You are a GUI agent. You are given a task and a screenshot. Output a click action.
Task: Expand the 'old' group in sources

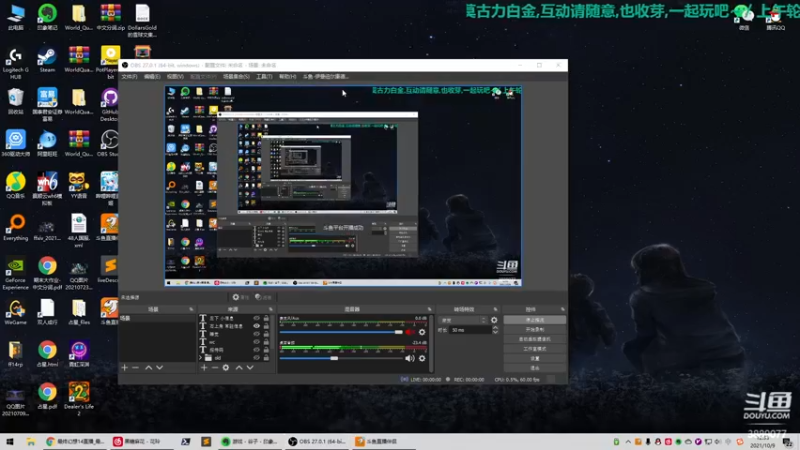click(201, 358)
